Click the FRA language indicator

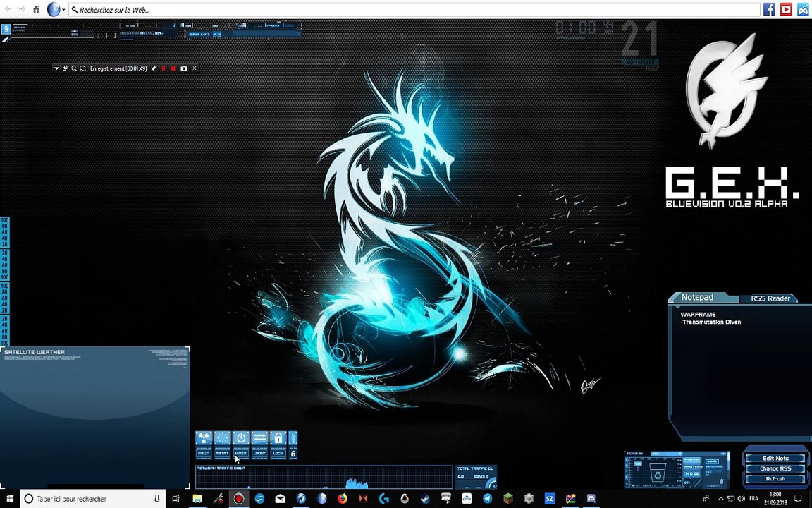point(753,499)
